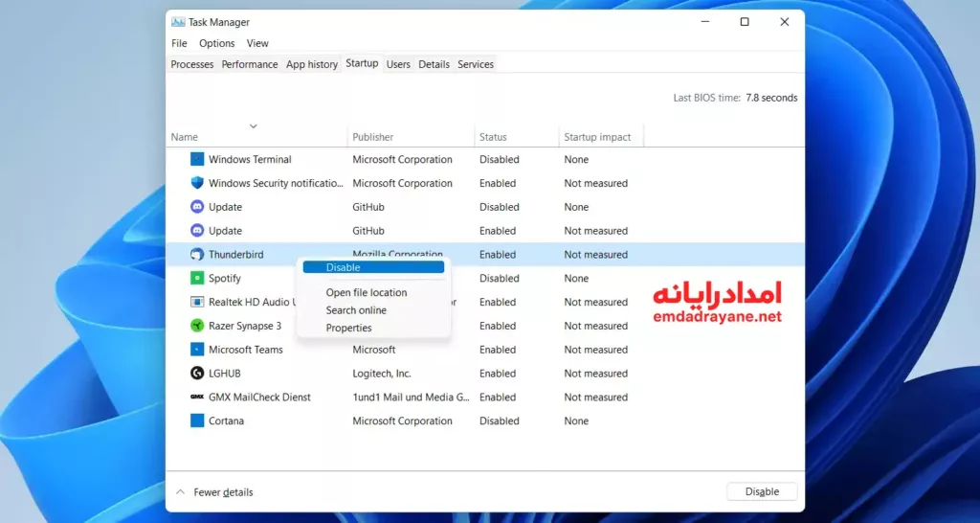Click 1und1 Mail und Media publisher cell
Image resolution: width=980 pixels, height=523 pixels.
pyautogui.click(x=412, y=398)
